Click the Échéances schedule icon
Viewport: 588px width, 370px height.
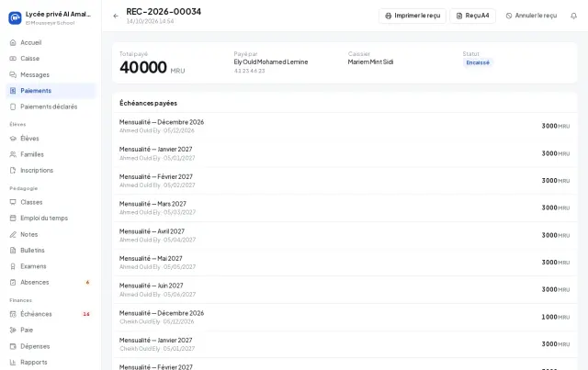click(x=13, y=314)
